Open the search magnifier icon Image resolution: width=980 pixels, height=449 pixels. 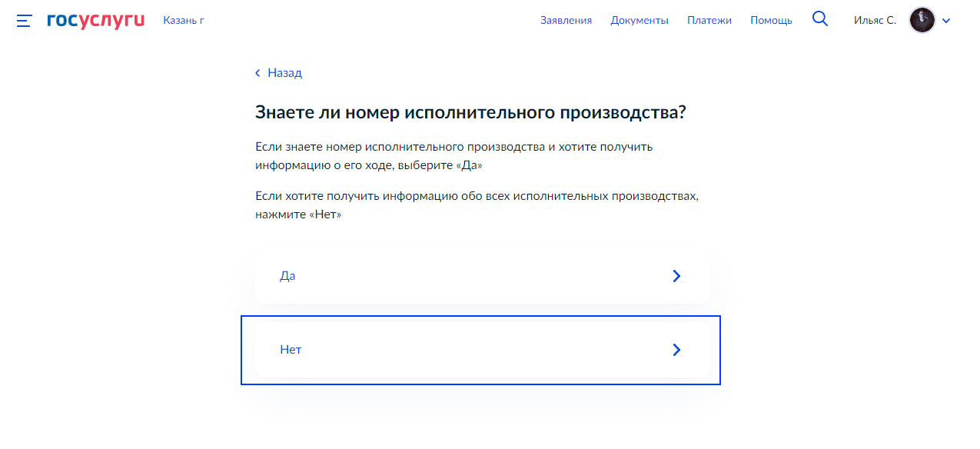820,20
